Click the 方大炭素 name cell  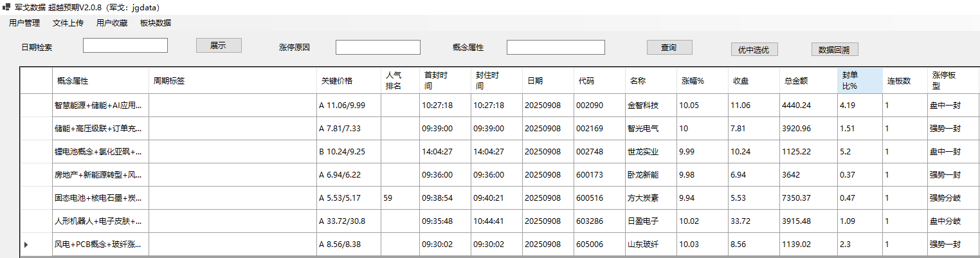(650, 198)
